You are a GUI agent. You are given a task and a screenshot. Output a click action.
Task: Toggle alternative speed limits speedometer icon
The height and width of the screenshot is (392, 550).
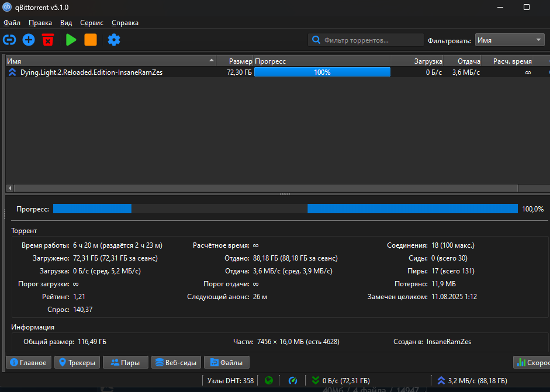pos(293,380)
